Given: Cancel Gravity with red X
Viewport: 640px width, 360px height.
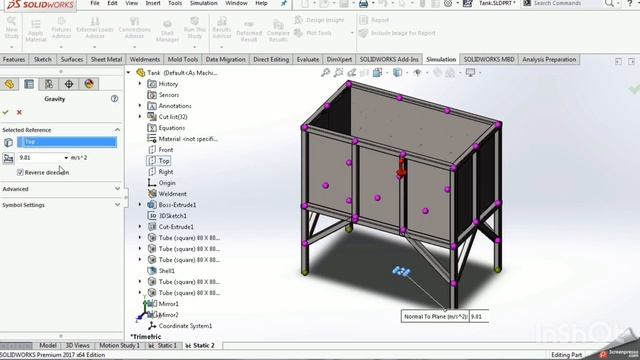Looking at the screenshot, I should pyautogui.click(x=19, y=112).
